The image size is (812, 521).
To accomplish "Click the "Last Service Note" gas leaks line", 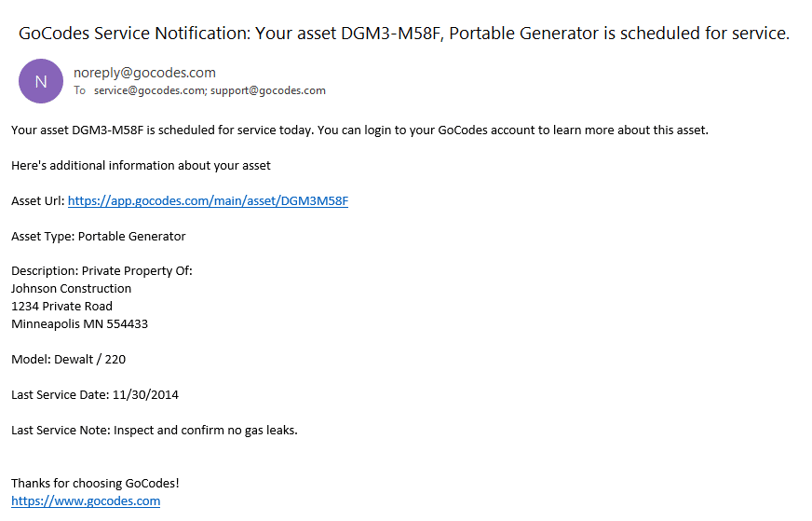I will point(155,430).
